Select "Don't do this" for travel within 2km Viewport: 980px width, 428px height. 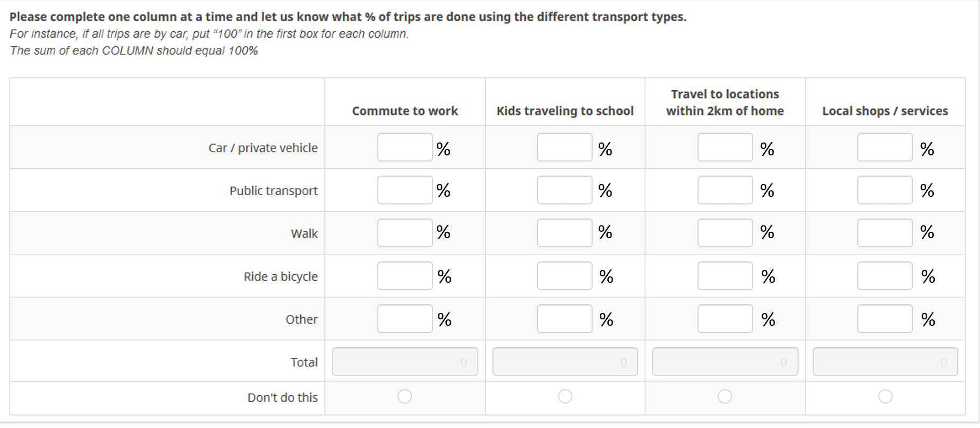(725, 397)
